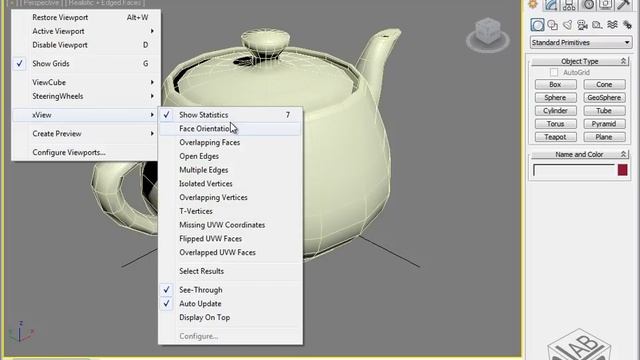Choose Restore Viewport menu item
This screenshot has width=640, height=360.
click(x=86, y=18)
